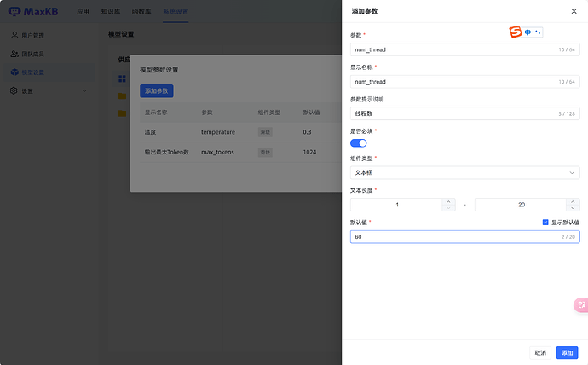Click the blue grid icon under 供应
Viewport: 588px width, 365px height.
click(x=122, y=78)
